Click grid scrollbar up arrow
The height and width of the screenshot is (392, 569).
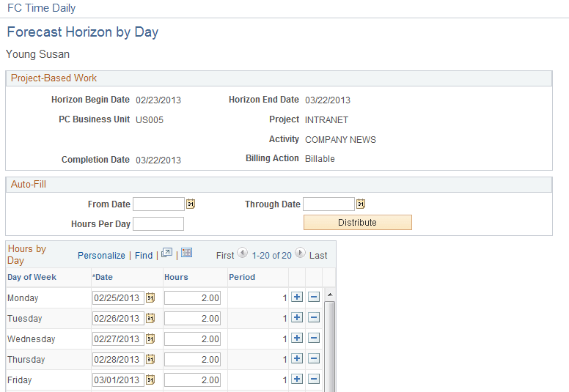pos(329,295)
